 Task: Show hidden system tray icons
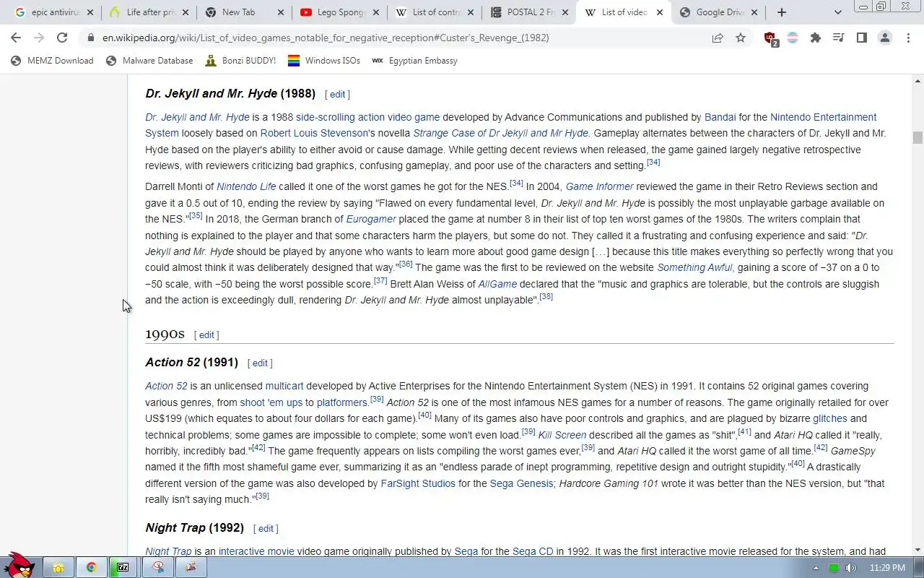point(816,568)
